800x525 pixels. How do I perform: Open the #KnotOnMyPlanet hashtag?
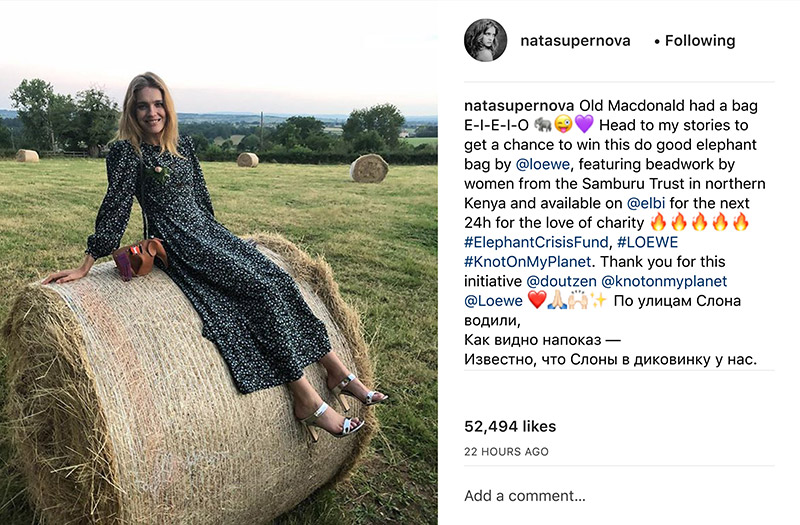(525, 261)
